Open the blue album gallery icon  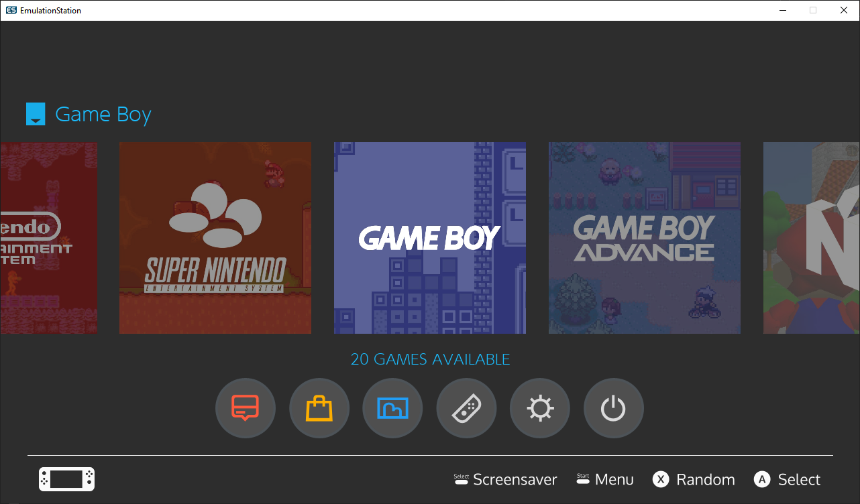pos(392,408)
